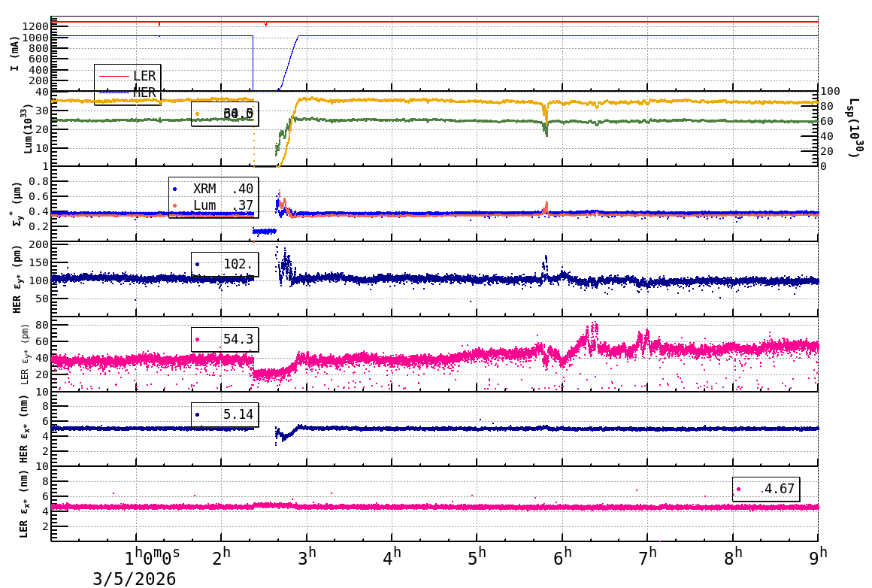Viewport: 872px width, 588px height.
Task: Click the 3/5/2026 date label
Action: coord(134,579)
